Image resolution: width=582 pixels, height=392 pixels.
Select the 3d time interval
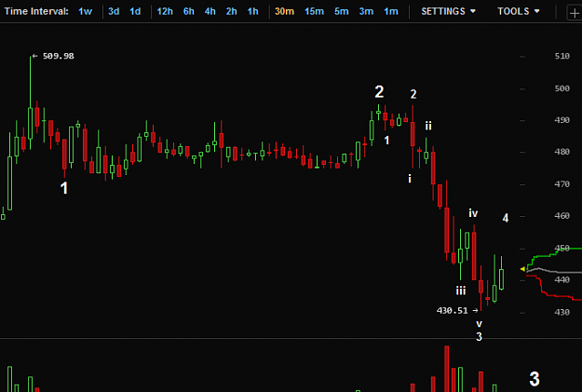pos(114,11)
